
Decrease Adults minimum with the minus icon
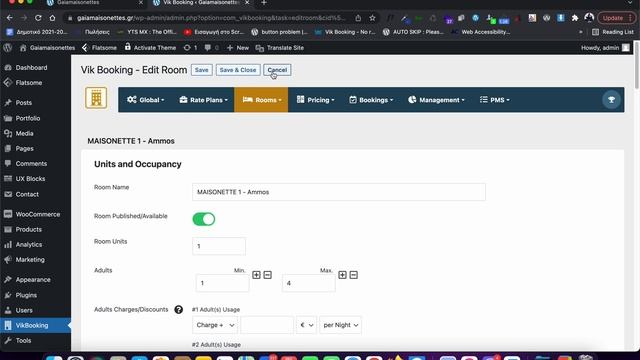(x=267, y=275)
